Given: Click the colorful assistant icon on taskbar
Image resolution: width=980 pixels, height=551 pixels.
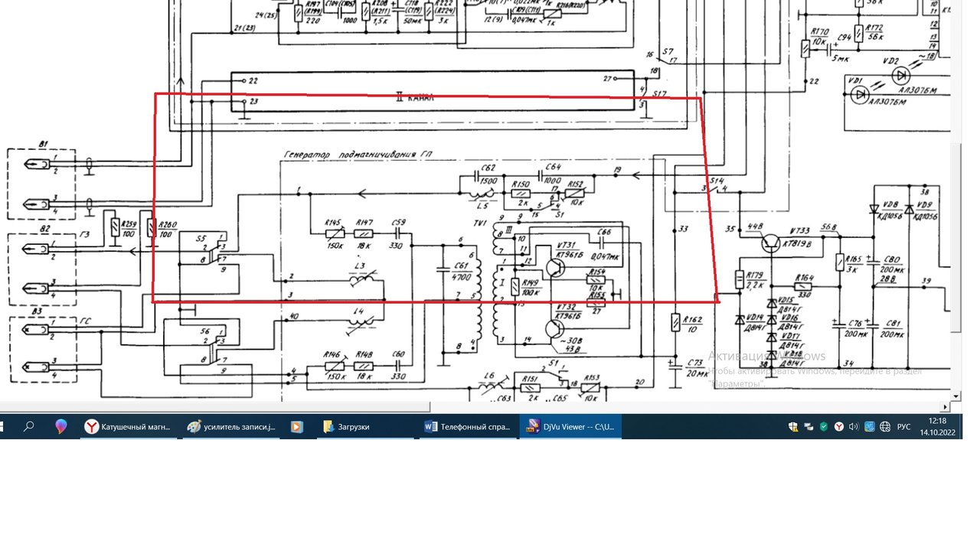Looking at the screenshot, I should [61, 427].
